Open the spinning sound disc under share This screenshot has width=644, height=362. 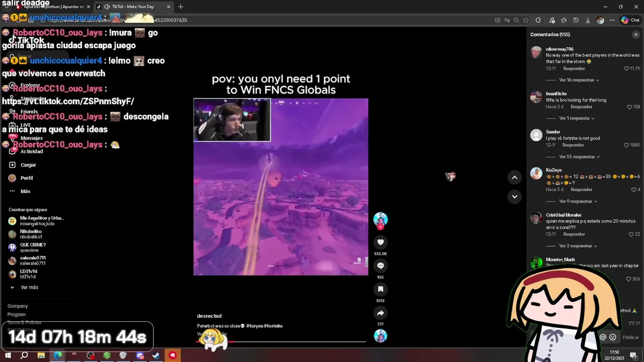pos(380,336)
